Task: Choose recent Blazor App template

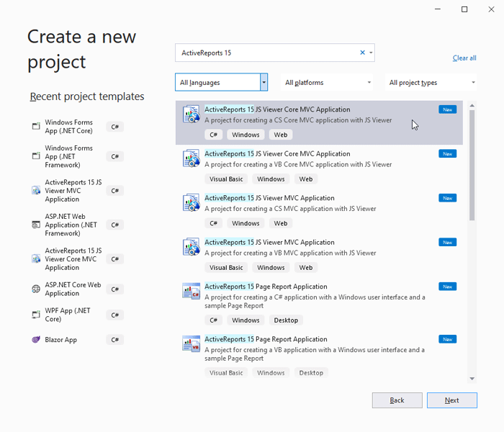Action: (78, 339)
